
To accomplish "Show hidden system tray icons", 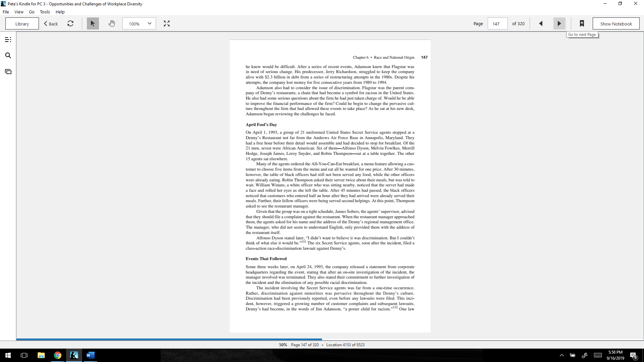I will coord(562,355).
